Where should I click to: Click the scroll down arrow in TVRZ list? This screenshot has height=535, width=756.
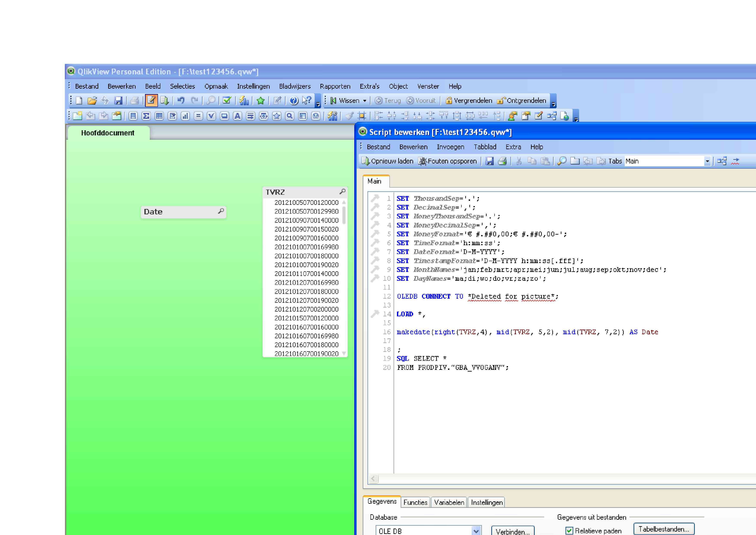coord(344,353)
